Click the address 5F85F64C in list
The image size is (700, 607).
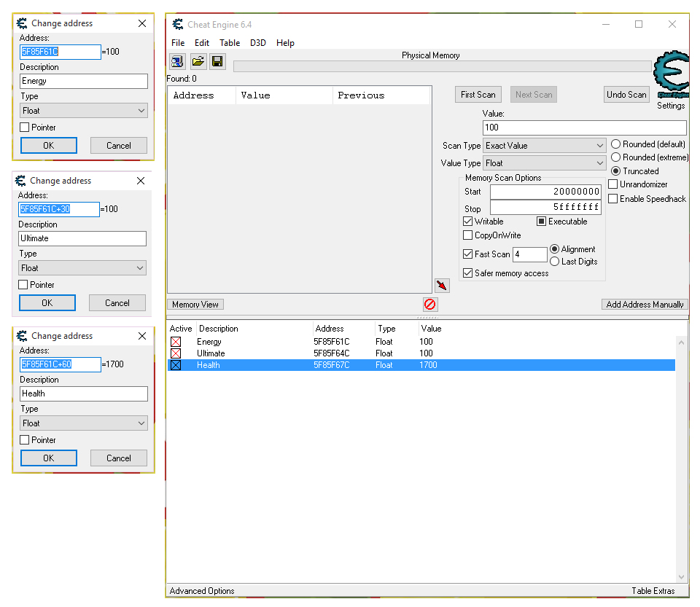(x=331, y=353)
